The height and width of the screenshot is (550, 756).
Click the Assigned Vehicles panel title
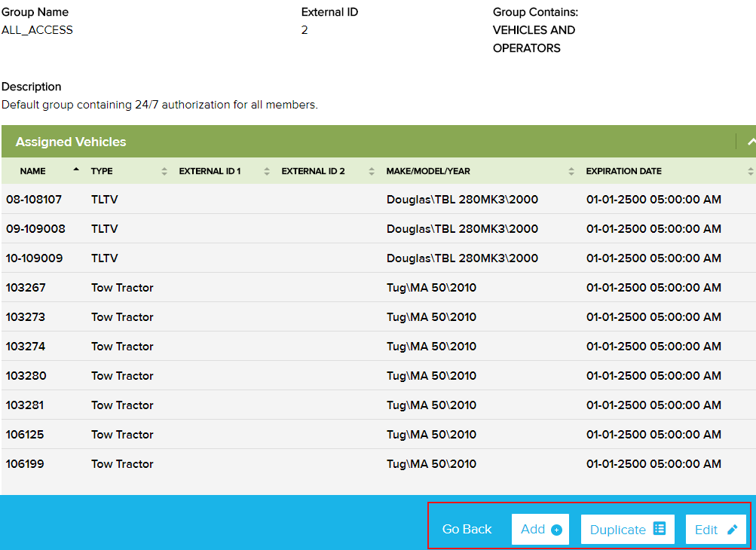point(70,142)
